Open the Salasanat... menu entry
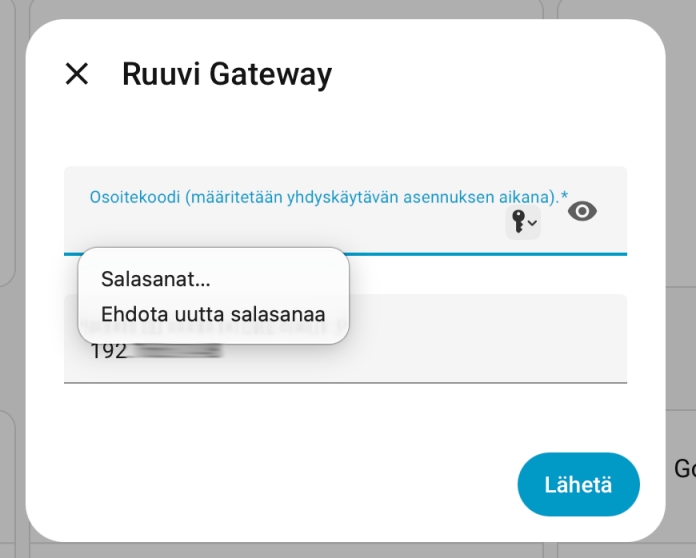This screenshot has height=558, width=696. click(156, 279)
